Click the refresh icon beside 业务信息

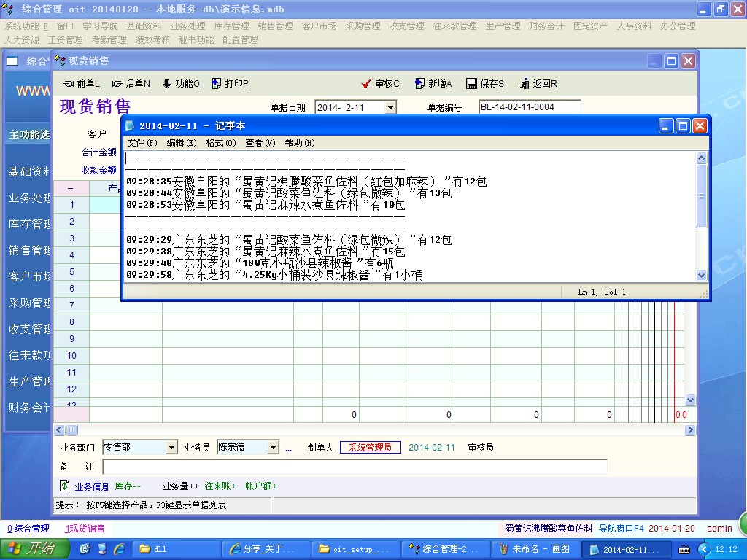pyautogui.click(x=64, y=486)
